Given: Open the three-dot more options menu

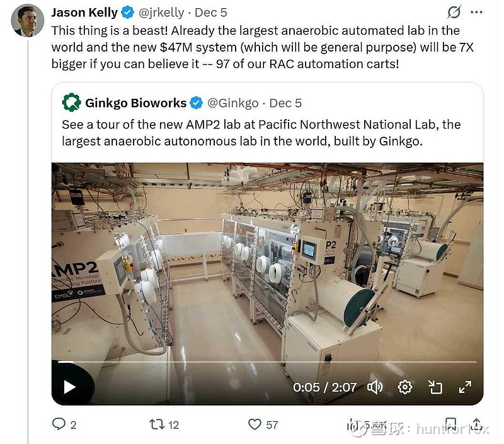Looking at the screenshot, I should pyautogui.click(x=477, y=12).
